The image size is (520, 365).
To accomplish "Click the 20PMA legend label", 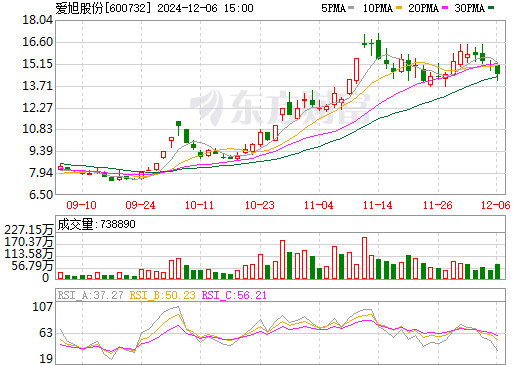I will pos(423,8).
